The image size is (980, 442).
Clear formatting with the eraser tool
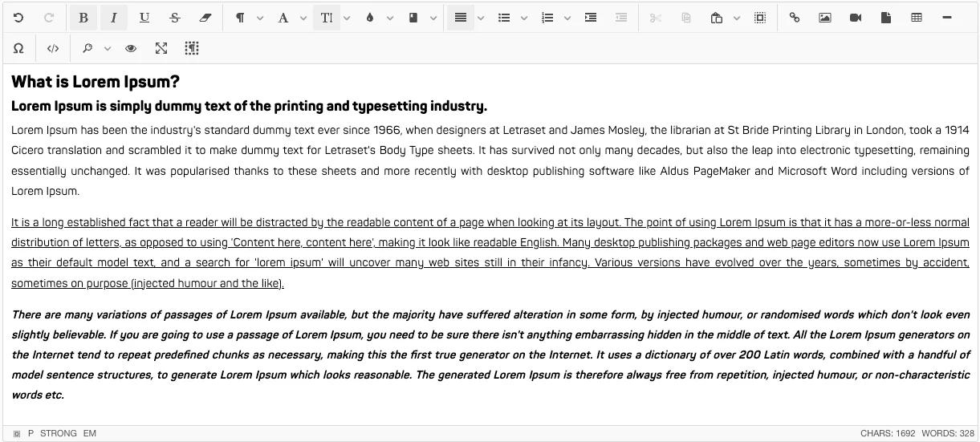[x=205, y=18]
